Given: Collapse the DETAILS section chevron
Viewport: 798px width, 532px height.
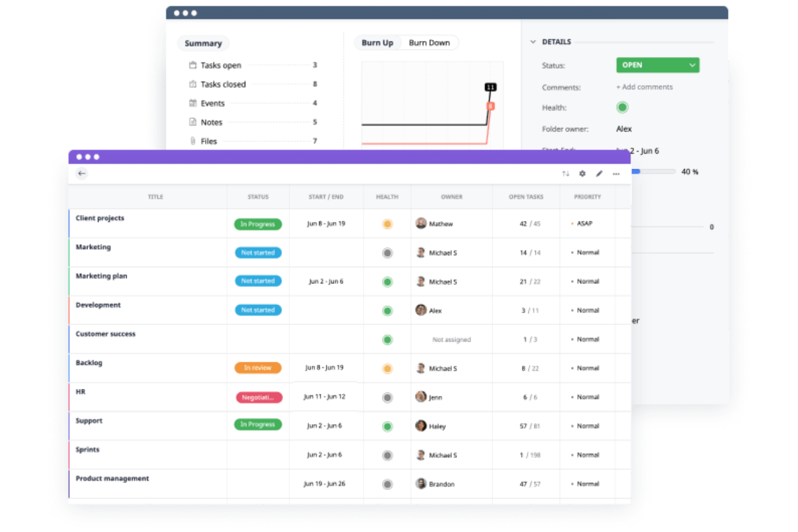Looking at the screenshot, I should pyautogui.click(x=533, y=41).
